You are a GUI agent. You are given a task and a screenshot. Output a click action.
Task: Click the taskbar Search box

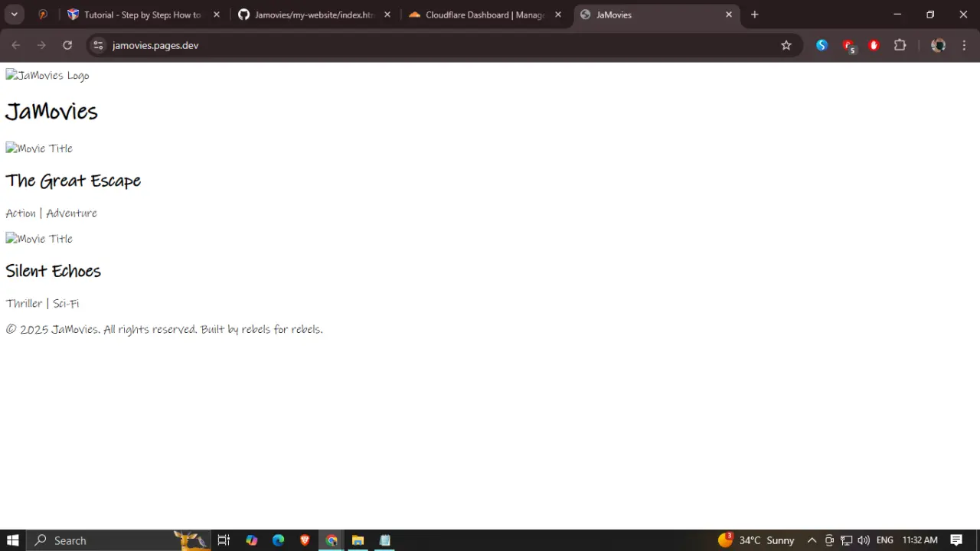pyautogui.click(x=119, y=540)
